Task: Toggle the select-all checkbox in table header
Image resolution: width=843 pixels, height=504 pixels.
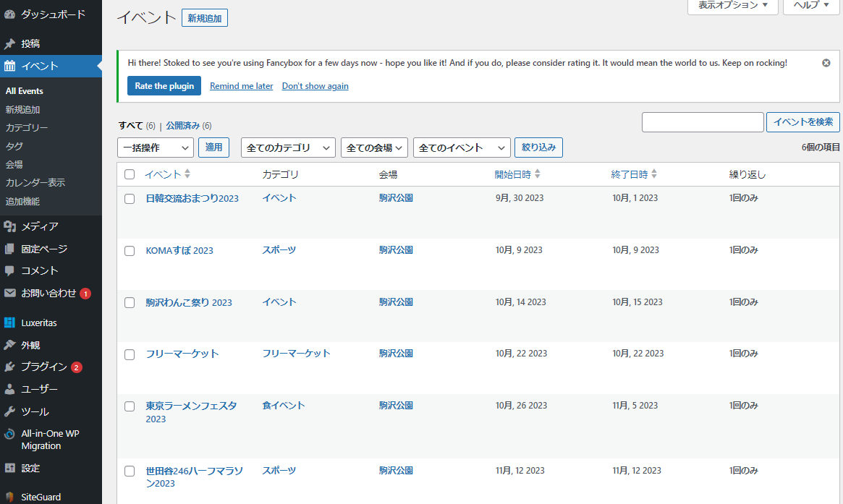Action: click(x=130, y=174)
